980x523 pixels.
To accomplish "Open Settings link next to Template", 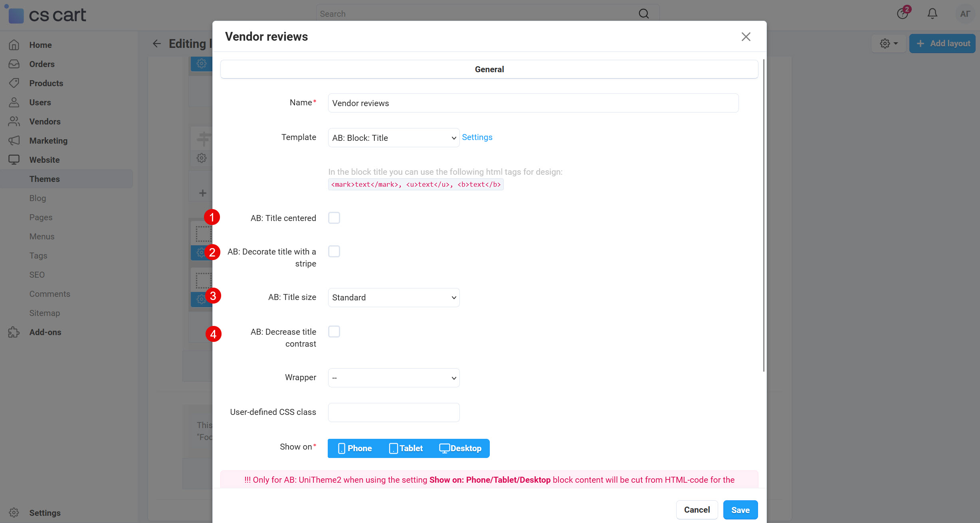I will (x=477, y=137).
